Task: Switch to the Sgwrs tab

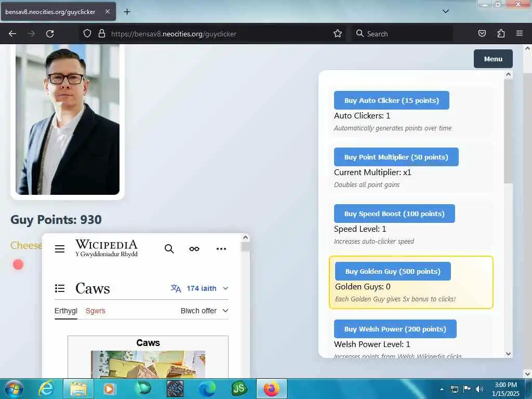Action: tap(96, 311)
